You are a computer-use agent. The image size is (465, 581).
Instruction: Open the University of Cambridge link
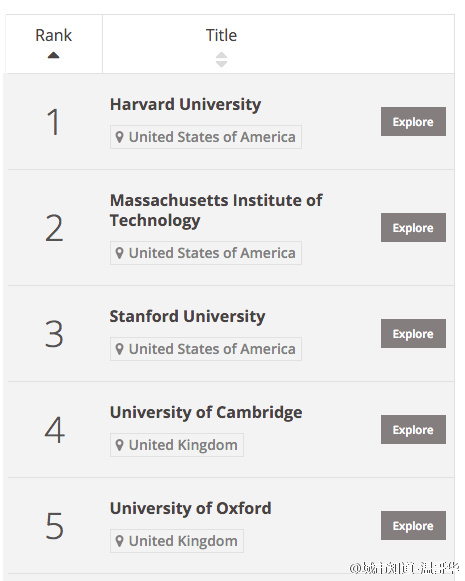point(206,413)
